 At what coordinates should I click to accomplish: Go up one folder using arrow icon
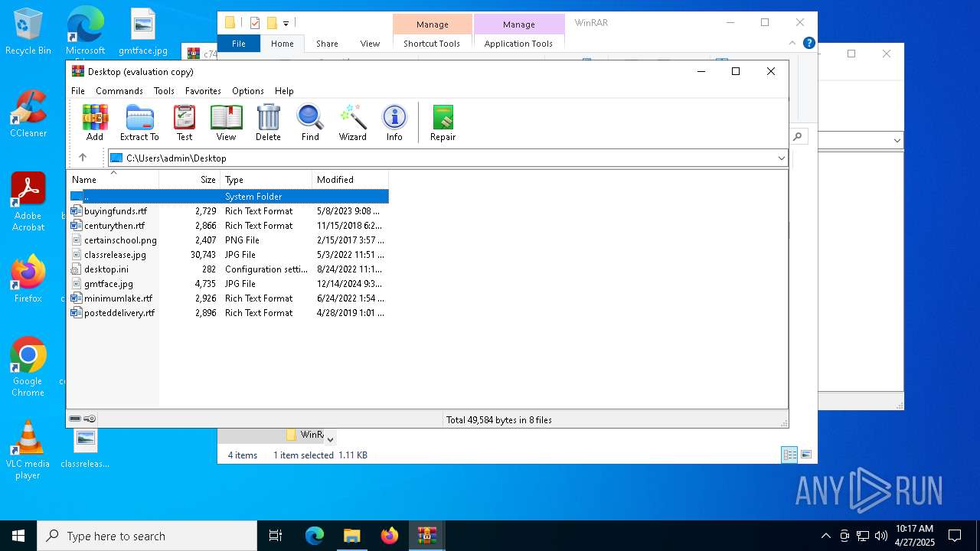pos(83,158)
